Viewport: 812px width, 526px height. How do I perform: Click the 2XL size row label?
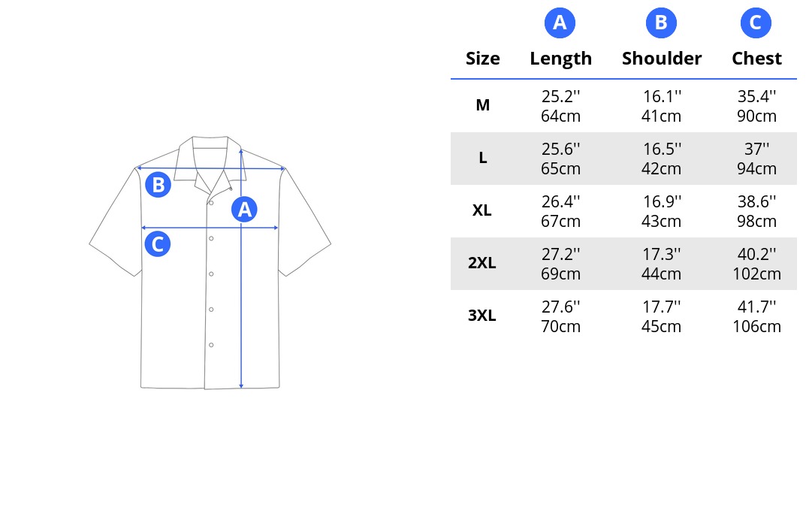481,263
